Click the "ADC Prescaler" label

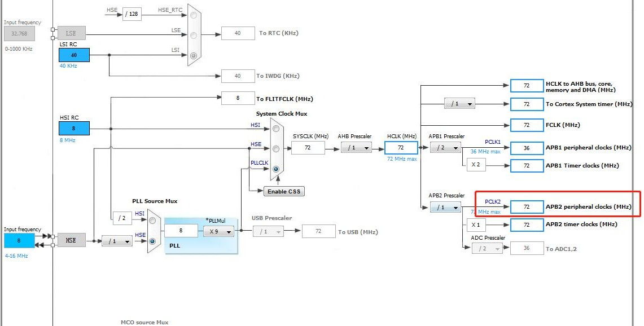pos(488,237)
